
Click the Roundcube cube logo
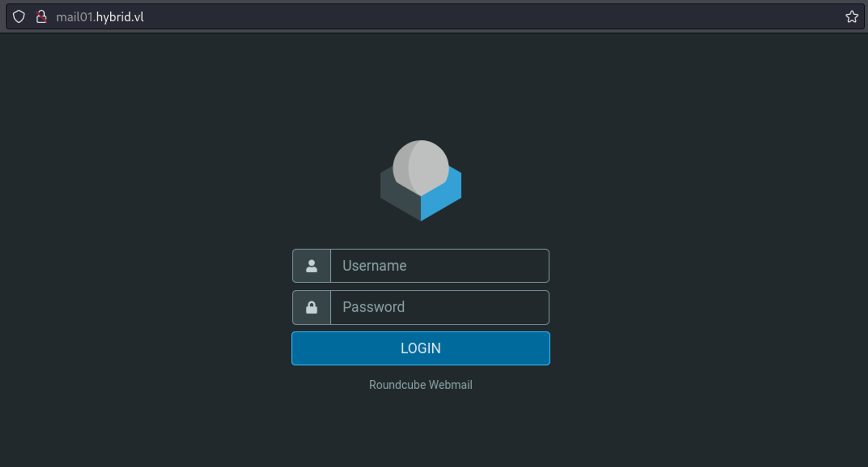click(421, 181)
